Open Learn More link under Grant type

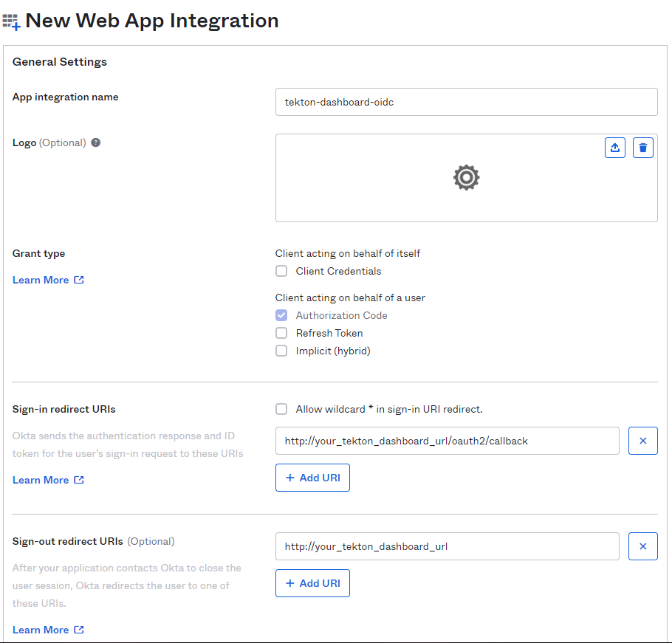48,280
